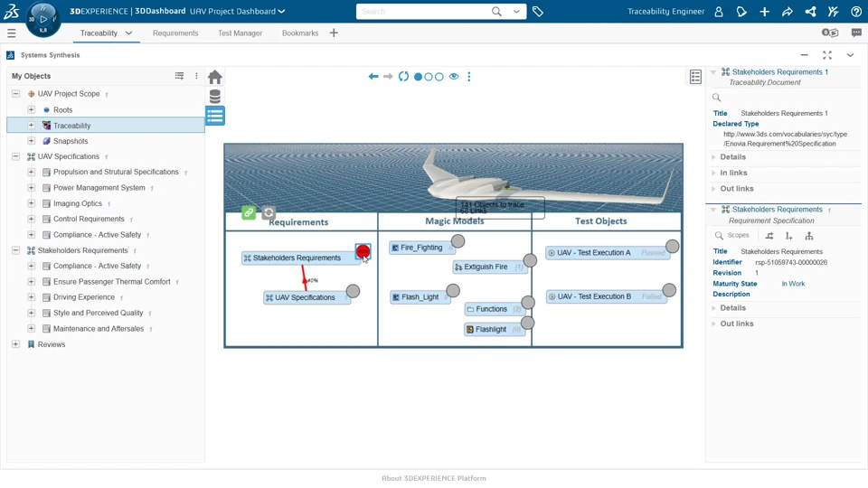The height and width of the screenshot is (488, 868).
Task: Collapse the UAV Project Scope tree node
Action: (x=15, y=93)
